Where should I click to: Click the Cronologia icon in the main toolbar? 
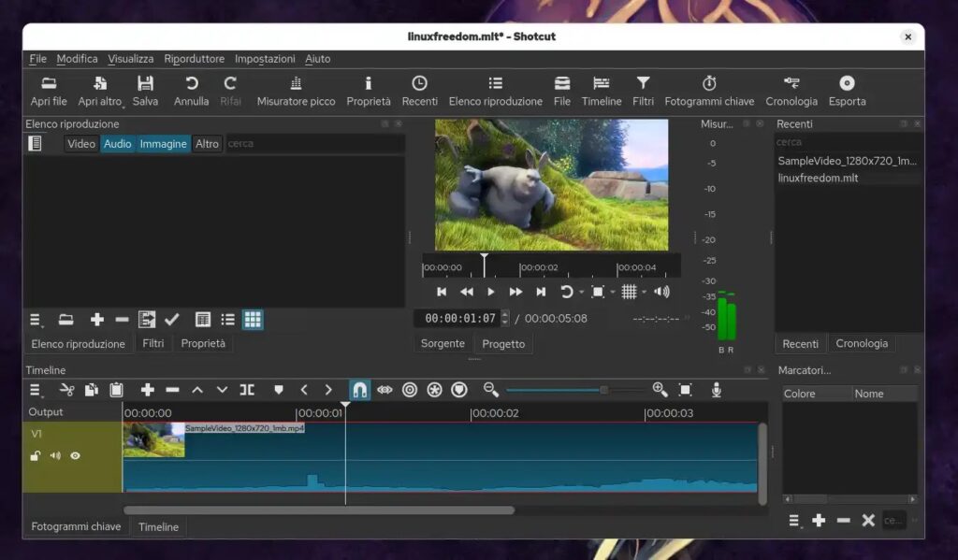(x=791, y=83)
